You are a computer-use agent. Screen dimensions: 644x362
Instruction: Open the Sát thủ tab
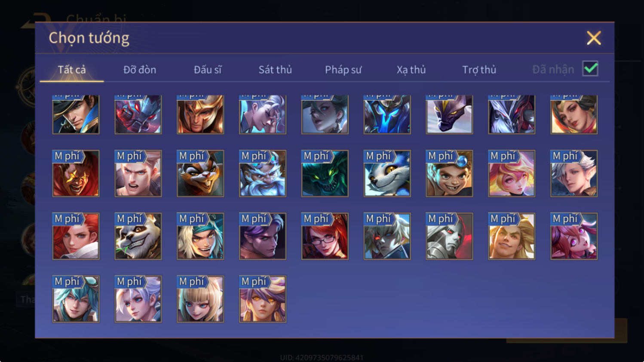275,70
